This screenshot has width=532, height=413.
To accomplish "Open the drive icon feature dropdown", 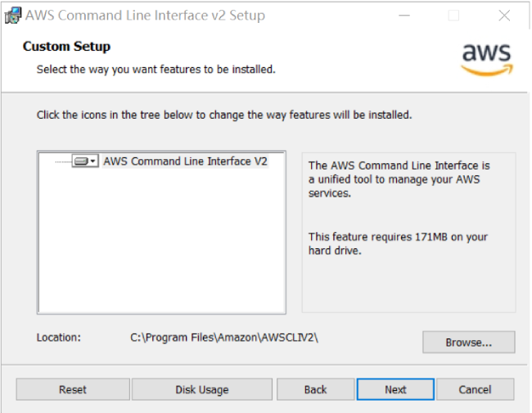I will (x=84, y=161).
